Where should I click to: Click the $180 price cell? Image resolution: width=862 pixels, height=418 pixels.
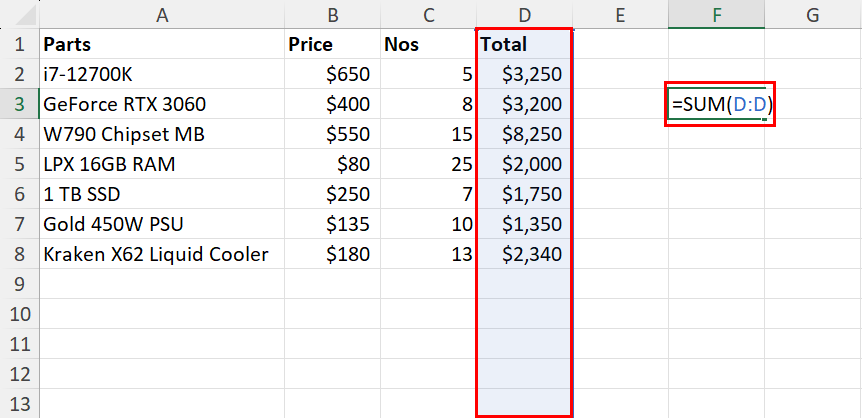click(332, 254)
